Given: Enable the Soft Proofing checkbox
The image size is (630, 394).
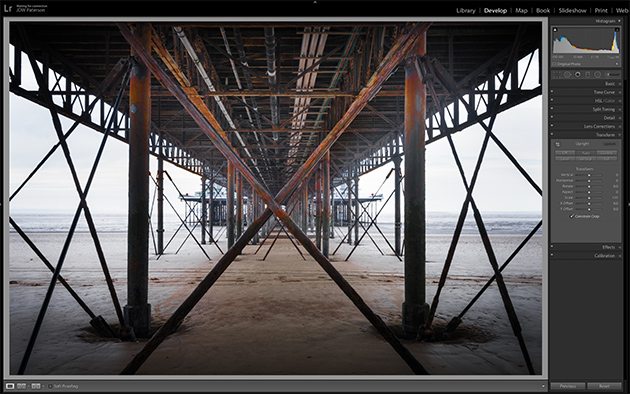Looking at the screenshot, I should point(50,386).
